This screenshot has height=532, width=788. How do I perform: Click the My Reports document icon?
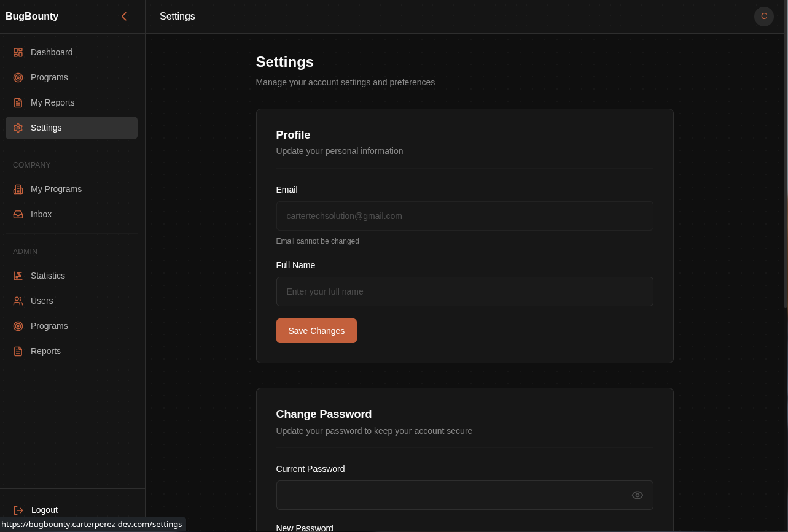click(18, 102)
